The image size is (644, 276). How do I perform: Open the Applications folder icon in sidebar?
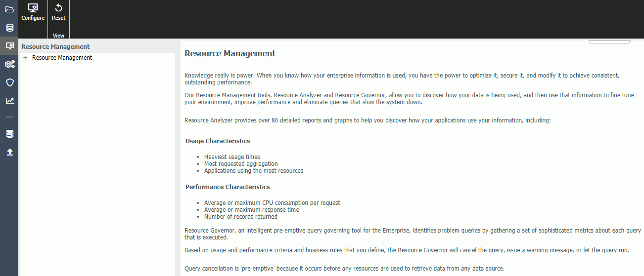(9, 9)
